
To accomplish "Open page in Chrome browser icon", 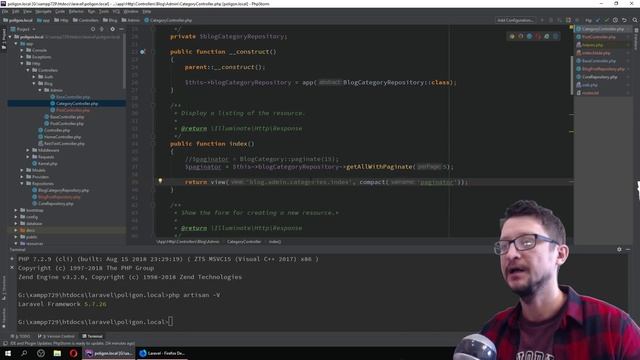I will click(512, 36).
